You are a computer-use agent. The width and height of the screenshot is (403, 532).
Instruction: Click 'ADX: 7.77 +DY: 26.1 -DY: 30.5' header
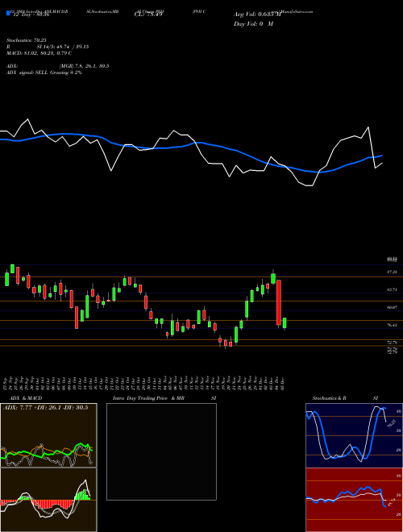point(45,407)
